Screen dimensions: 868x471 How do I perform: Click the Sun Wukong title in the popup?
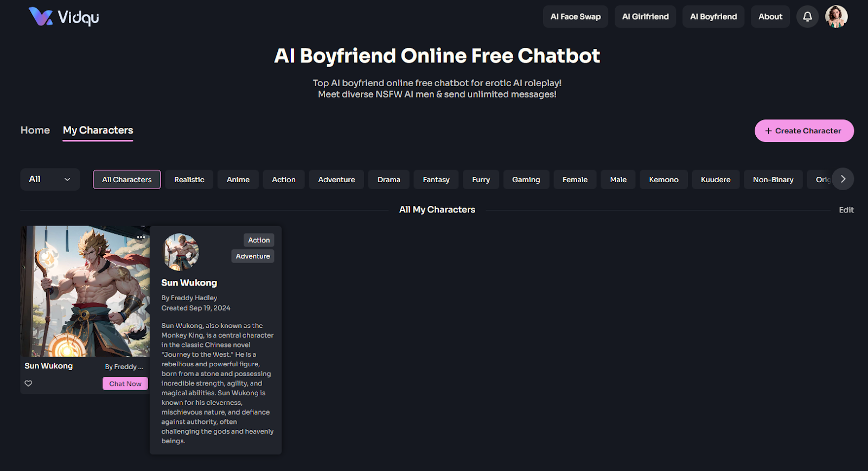[189, 282]
